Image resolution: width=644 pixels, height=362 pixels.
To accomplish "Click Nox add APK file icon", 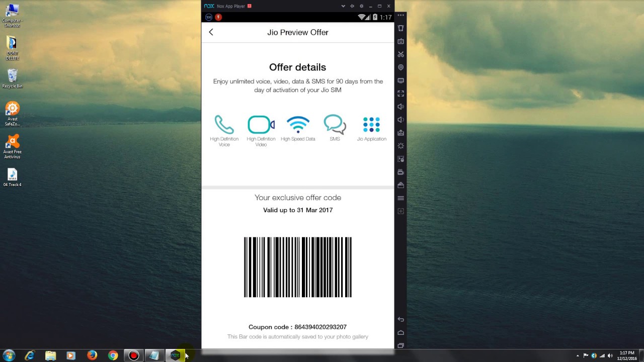I will click(400, 133).
